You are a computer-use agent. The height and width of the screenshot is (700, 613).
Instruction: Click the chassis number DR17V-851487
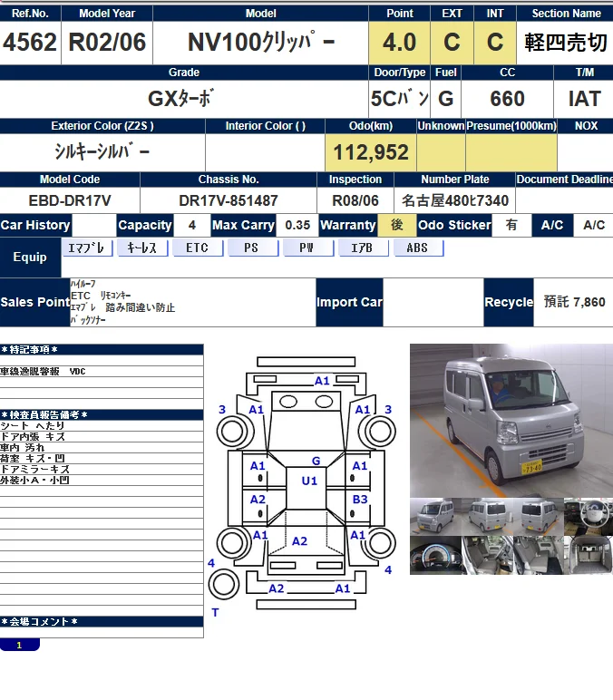pos(229,200)
